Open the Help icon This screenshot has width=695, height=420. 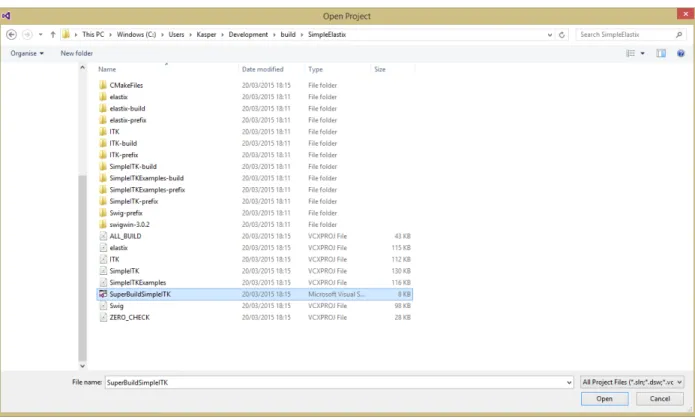(681, 53)
